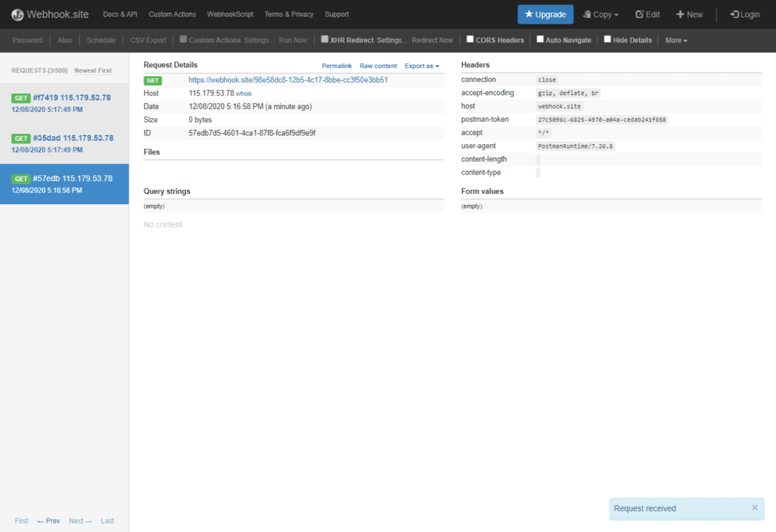The image size is (776, 532).
Task: Enable the CORS Headers checkbox
Action: click(470, 39)
